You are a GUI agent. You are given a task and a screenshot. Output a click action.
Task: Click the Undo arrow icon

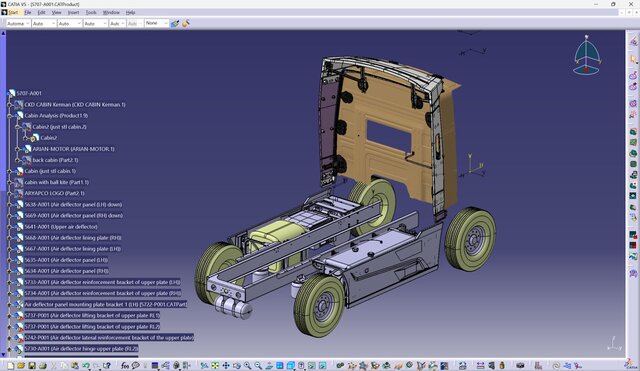(x=86, y=366)
